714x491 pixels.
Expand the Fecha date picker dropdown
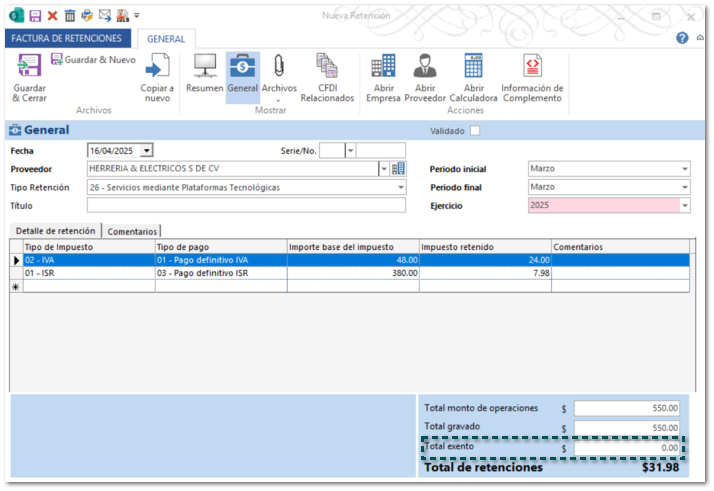point(147,150)
